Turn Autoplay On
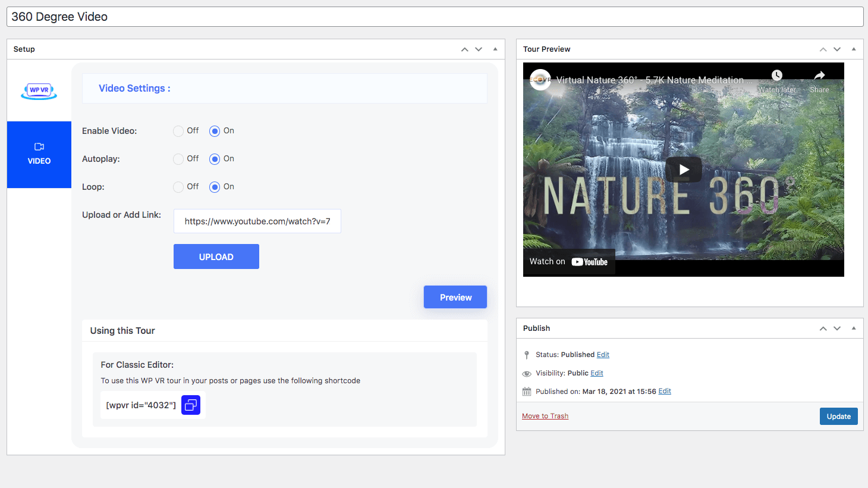The image size is (868, 488). (215, 159)
